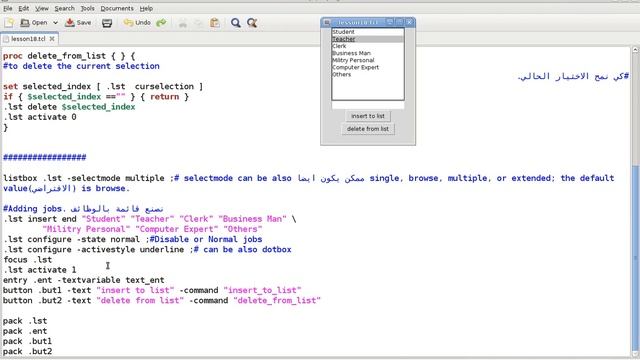Click the 'button .but2 -text' code line

[x=162, y=300]
